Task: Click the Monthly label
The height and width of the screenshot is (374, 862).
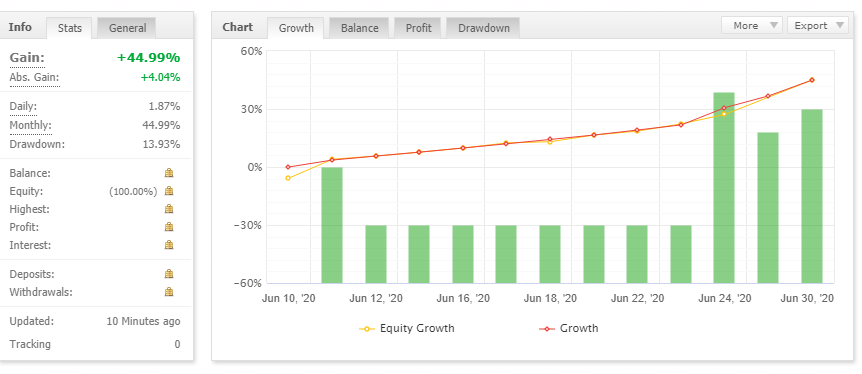Action: (x=30, y=125)
